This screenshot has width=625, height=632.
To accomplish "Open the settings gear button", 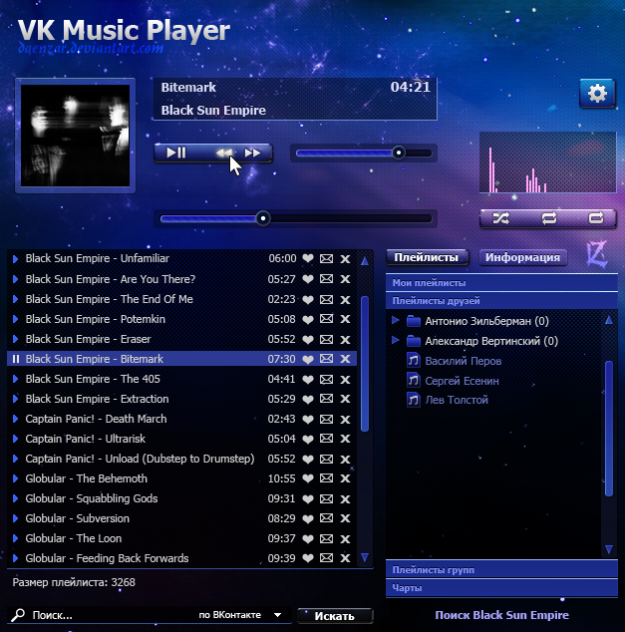I will 597,94.
